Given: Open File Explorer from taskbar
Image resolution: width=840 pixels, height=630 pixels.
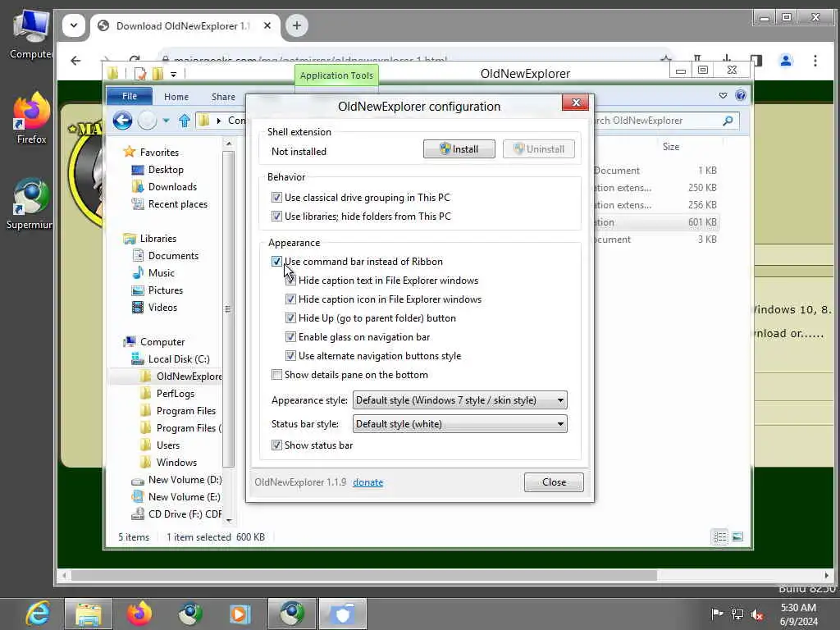Looking at the screenshot, I should click(x=89, y=614).
